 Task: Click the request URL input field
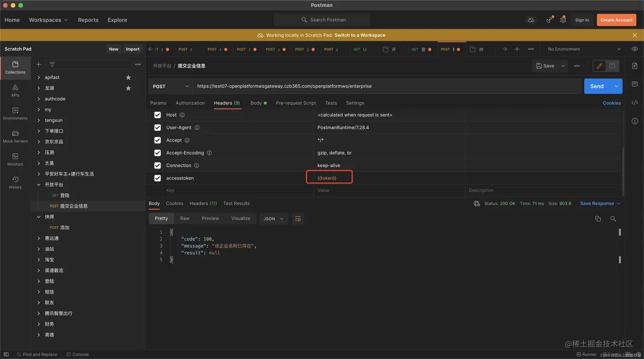click(x=387, y=86)
